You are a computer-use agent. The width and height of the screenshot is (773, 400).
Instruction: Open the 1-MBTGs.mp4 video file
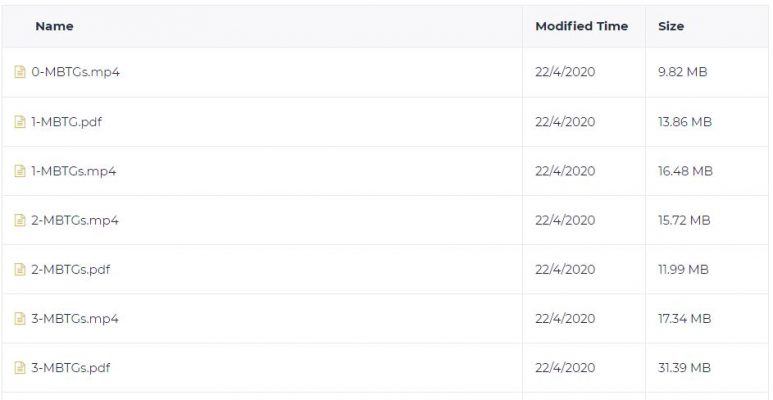pyautogui.click(x=74, y=171)
